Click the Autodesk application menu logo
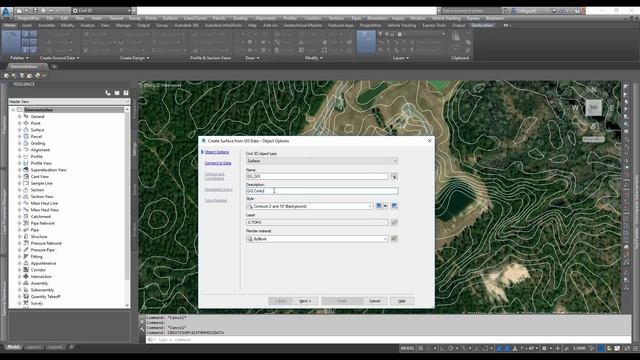This screenshot has width=640, height=360. pos(6,12)
